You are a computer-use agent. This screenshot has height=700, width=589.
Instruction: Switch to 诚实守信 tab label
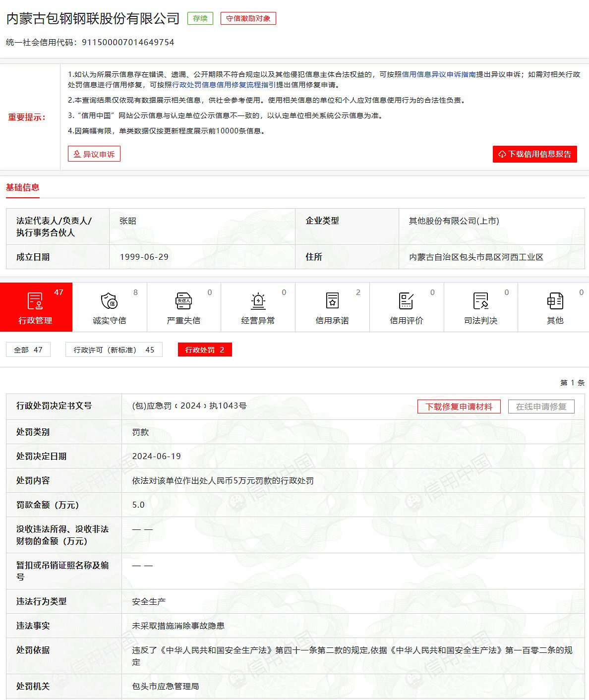[109, 320]
